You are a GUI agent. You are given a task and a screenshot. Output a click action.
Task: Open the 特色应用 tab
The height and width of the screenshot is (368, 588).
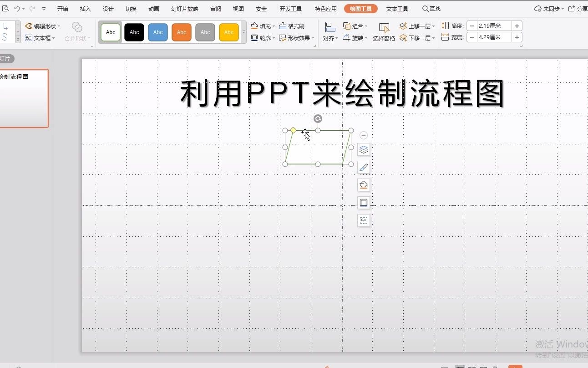[x=325, y=9]
